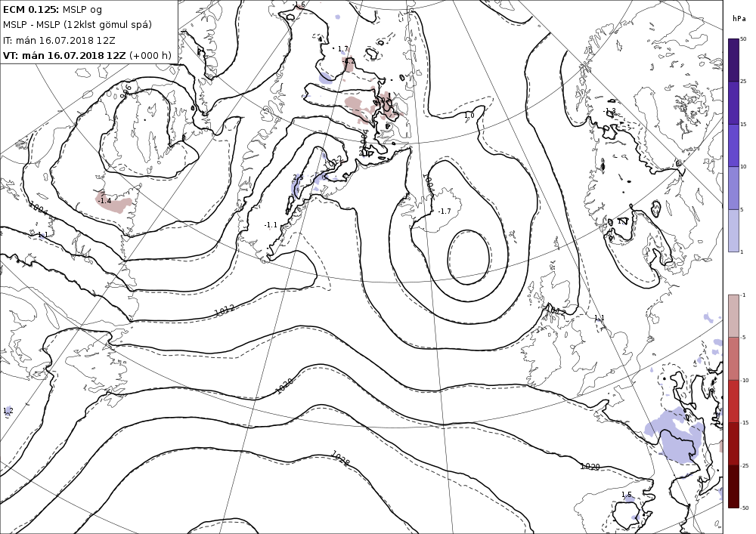Click the innermost closed isobar south of Iceland
Image resolution: width=756 pixels, height=534 pixels.
pyautogui.click(x=469, y=258)
